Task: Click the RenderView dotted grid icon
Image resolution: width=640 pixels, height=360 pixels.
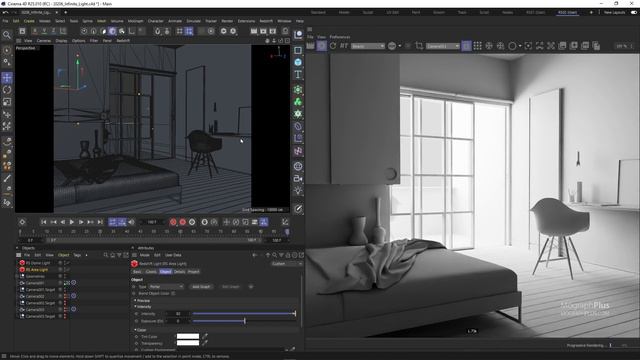Action: point(478,46)
